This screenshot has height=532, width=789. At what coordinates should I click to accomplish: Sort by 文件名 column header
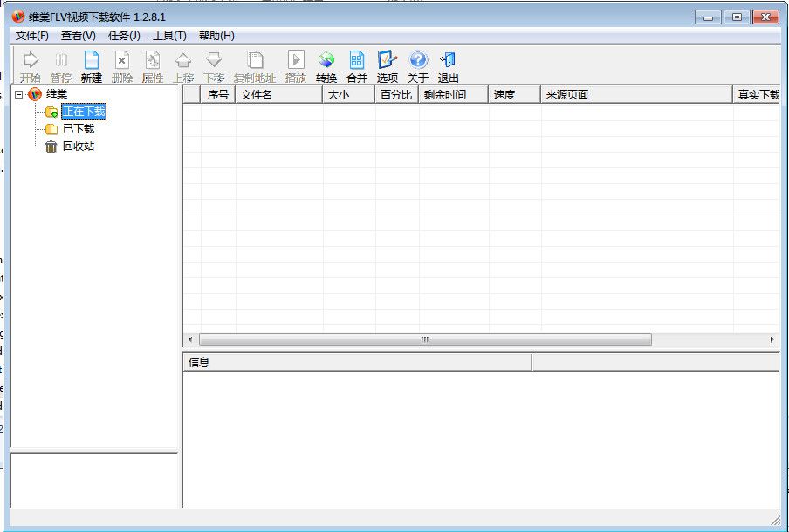278,94
